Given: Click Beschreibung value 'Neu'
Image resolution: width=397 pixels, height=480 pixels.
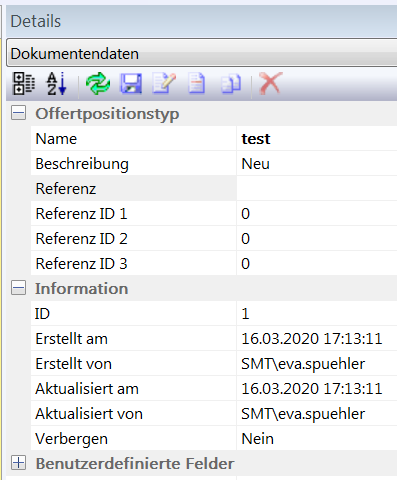Looking at the screenshot, I should [317, 163].
